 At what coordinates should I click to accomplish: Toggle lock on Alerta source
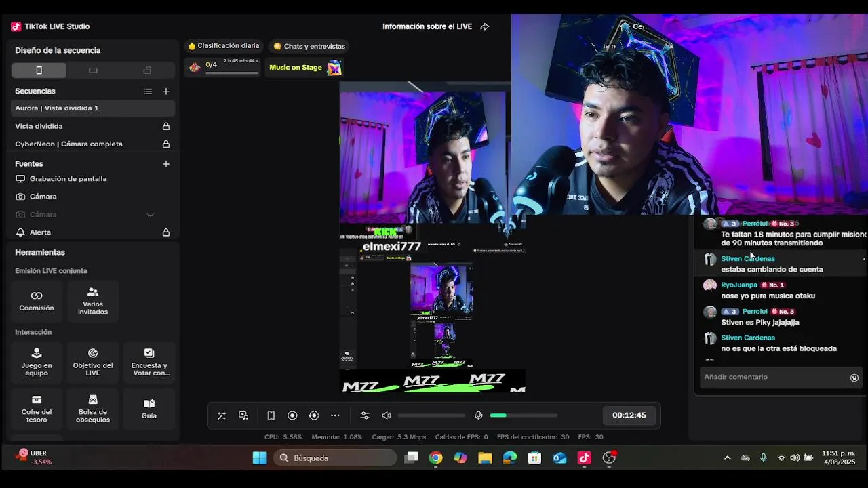tap(166, 232)
